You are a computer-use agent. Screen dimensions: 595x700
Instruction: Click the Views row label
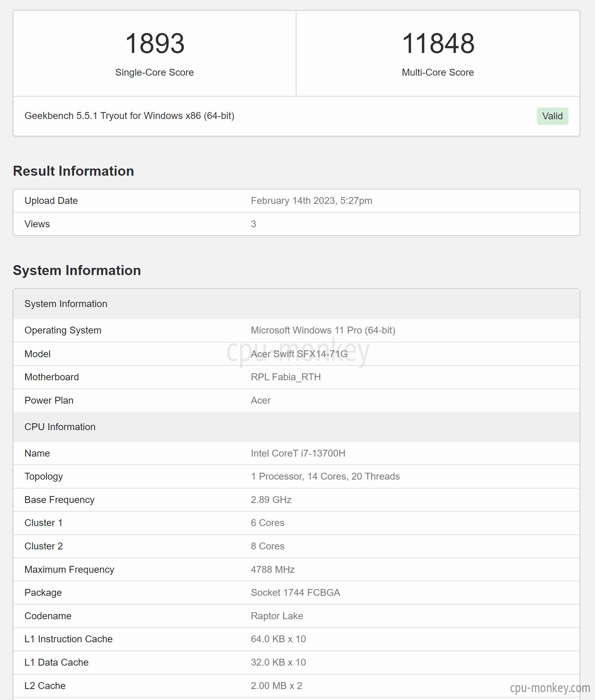37,224
